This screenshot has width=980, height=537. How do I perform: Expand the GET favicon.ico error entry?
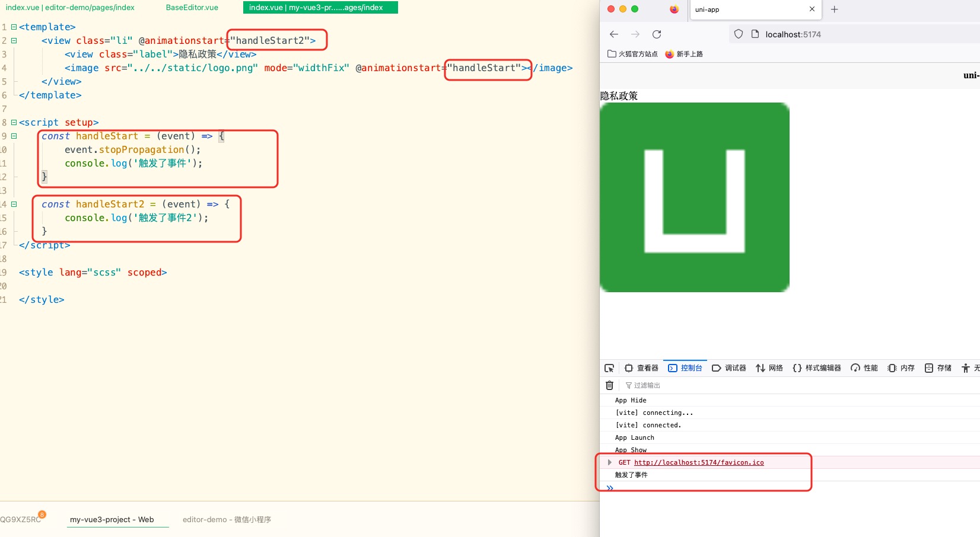pyautogui.click(x=609, y=462)
